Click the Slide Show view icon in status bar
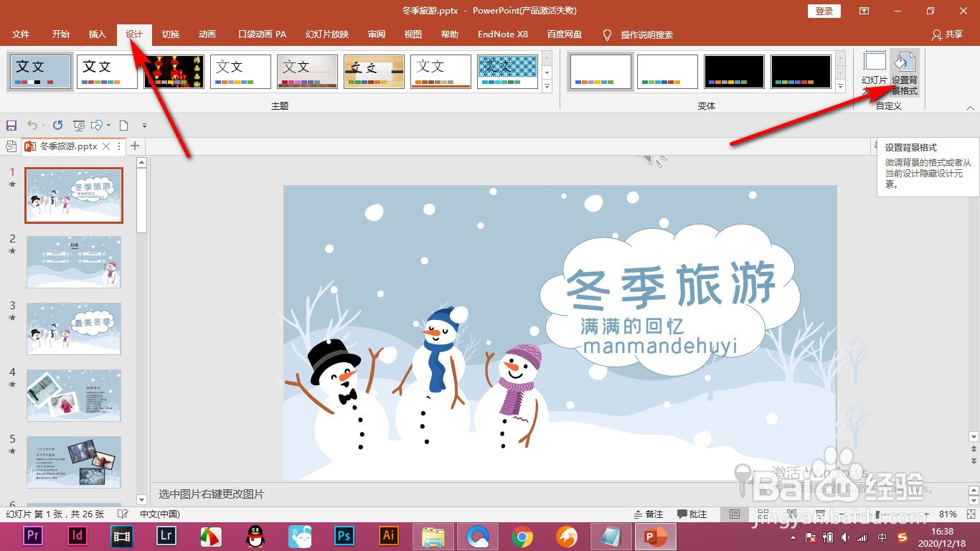 coord(819,514)
